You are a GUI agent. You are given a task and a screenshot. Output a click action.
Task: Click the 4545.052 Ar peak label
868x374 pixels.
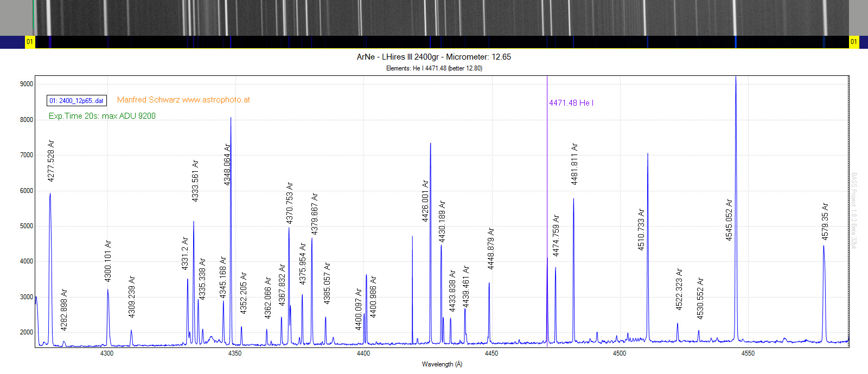pos(729,220)
